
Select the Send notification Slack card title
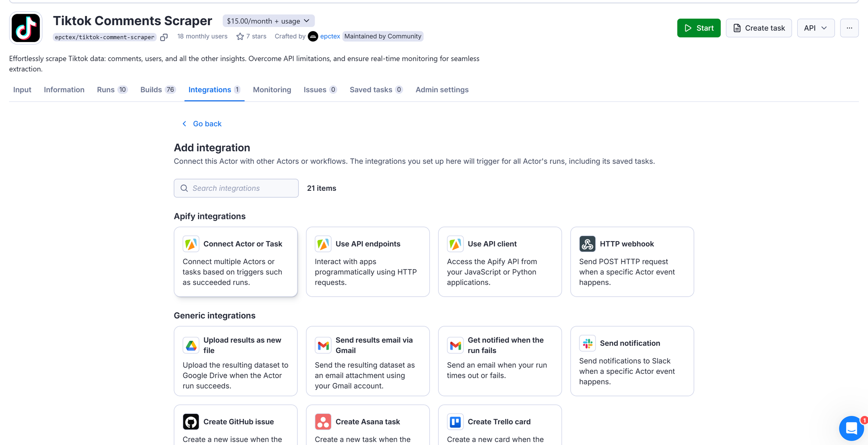pos(630,343)
